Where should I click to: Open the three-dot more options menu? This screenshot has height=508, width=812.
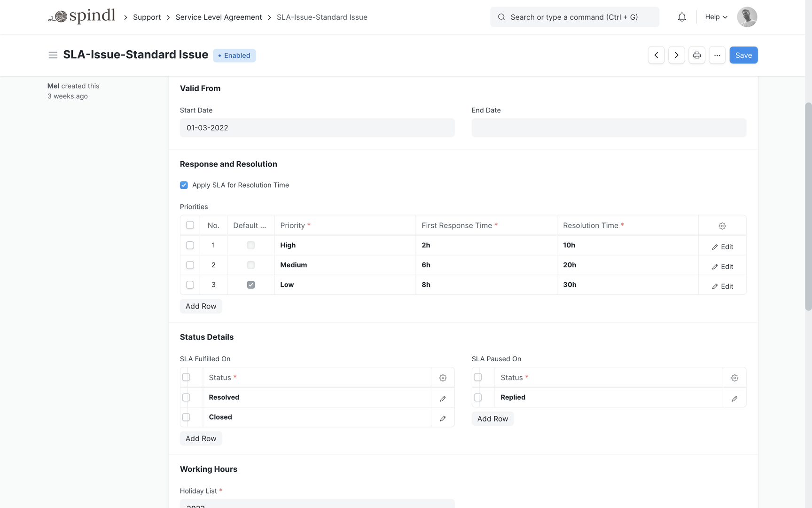(717, 55)
